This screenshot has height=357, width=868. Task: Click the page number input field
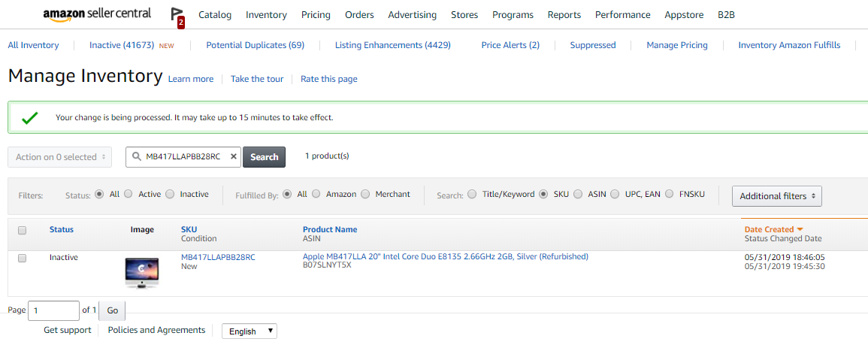pos(53,310)
